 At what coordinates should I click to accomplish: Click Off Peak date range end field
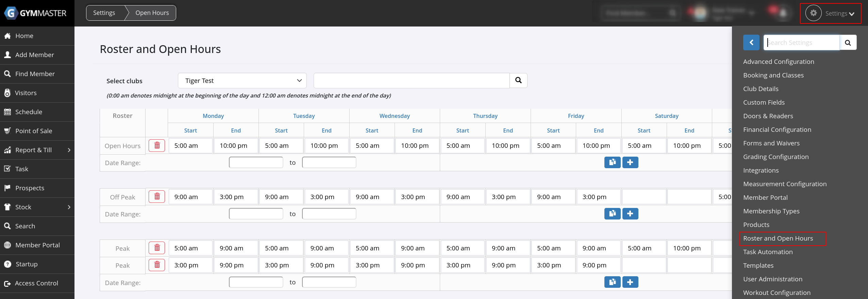pyautogui.click(x=329, y=214)
